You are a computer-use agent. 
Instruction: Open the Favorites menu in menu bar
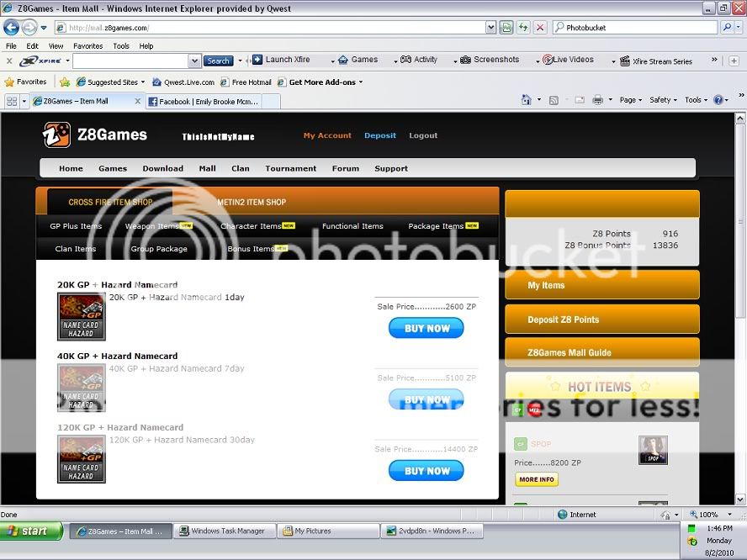(x=87, y=46)
